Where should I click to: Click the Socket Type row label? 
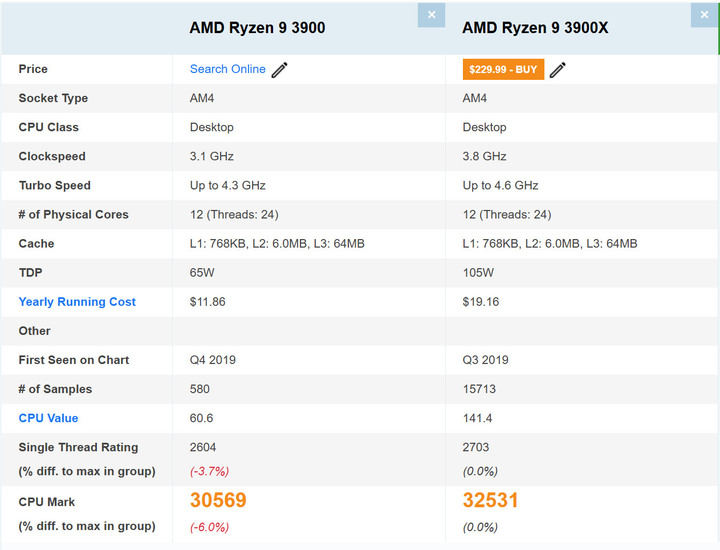coord(53,98)
